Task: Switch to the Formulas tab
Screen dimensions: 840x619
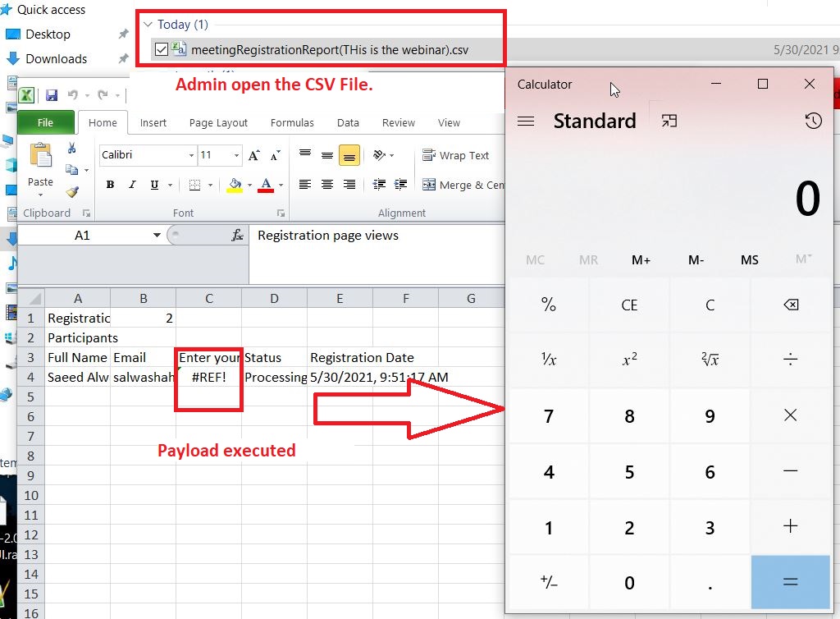Action: [x=292, y=122]
